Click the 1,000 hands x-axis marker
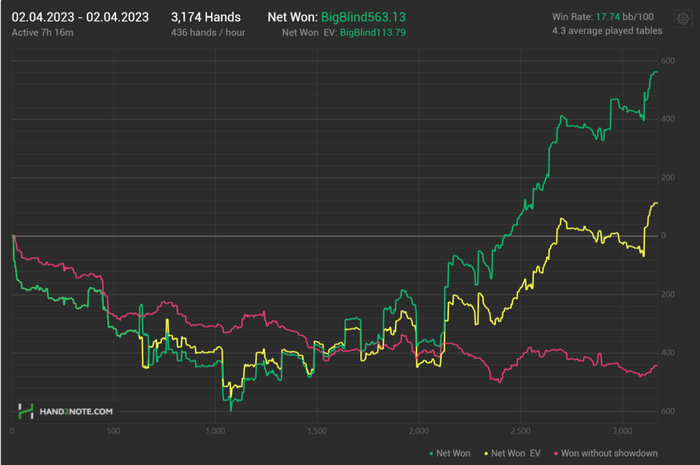The height and width of the screenshot is (465, 700). [215, 431]
